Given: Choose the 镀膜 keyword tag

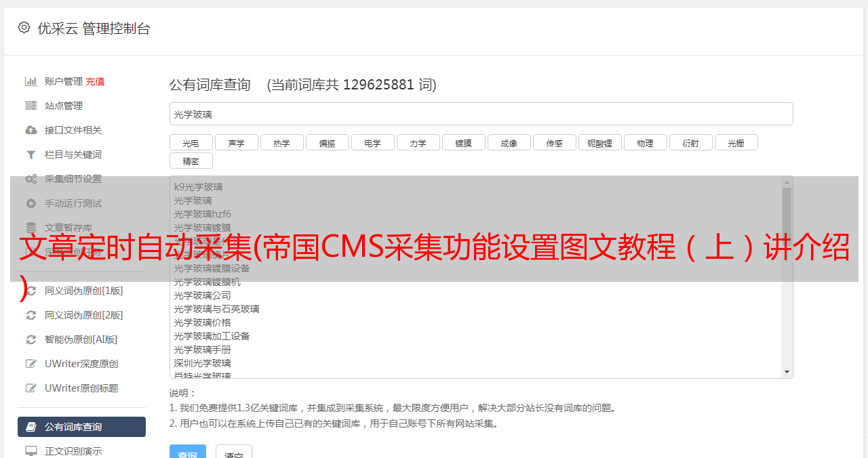Looking at the screenshot, I should [464, 143].
